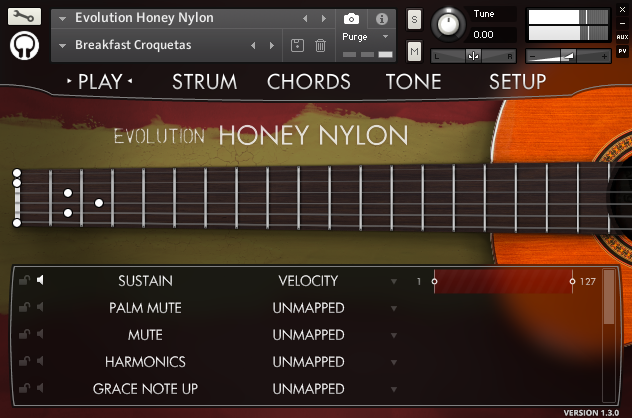632x418 pixels.
Task: Open the Purge dropdown menu
Action: tap(363, 36)
